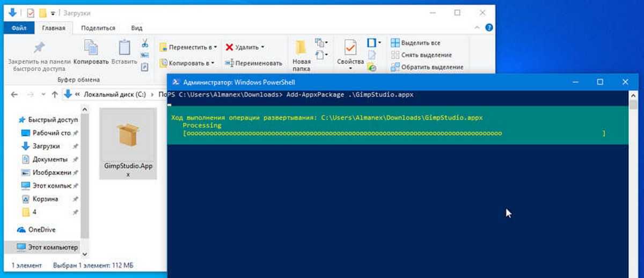Click the Paste shortcut icon
Image resolution: width=644 pixels, height=278 pixels.
pyautogui.click(x=145, y=67)
